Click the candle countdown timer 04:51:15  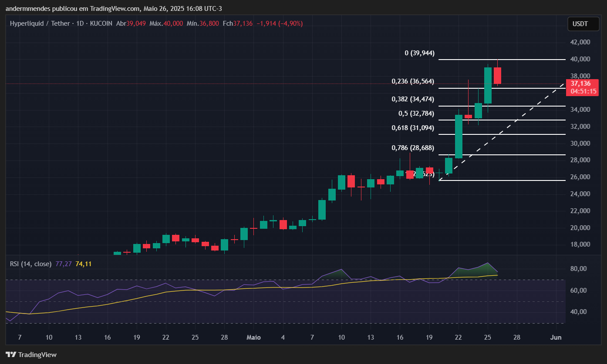tap(583, 92)
